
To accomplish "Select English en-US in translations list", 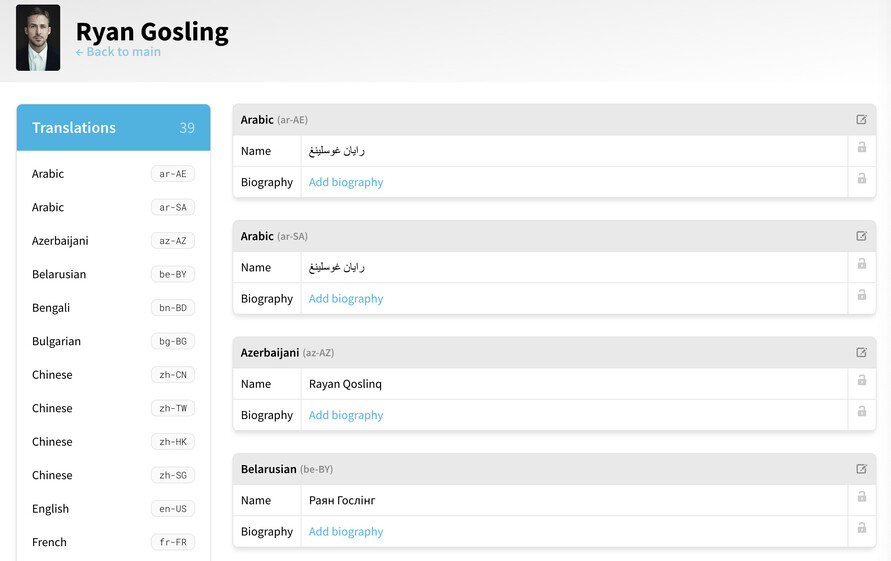I will [113, 509].
